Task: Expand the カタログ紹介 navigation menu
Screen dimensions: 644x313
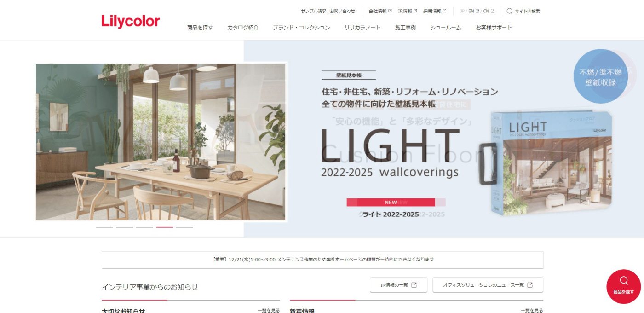Action: click(243, 28)
